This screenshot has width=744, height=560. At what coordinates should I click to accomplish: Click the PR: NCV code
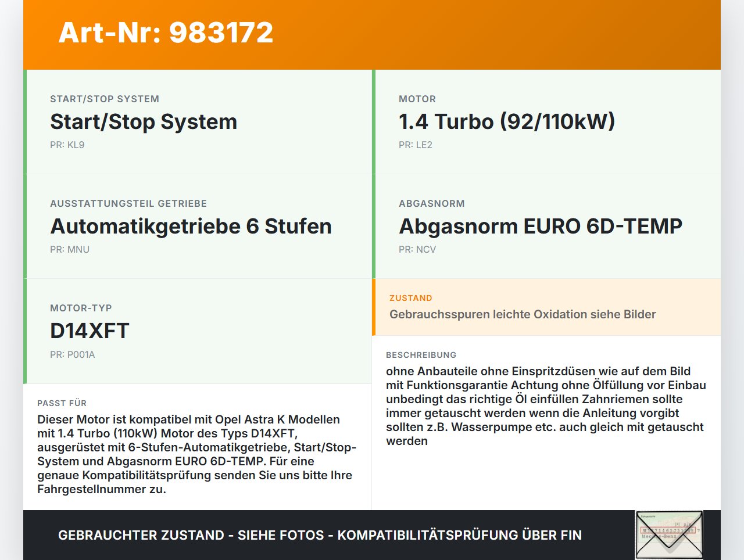[x=416, y=249]
